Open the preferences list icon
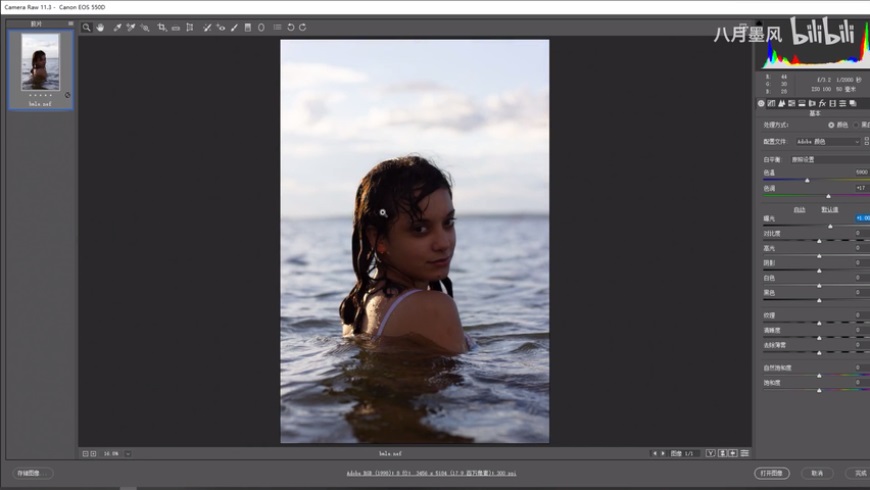 (277, 27)
